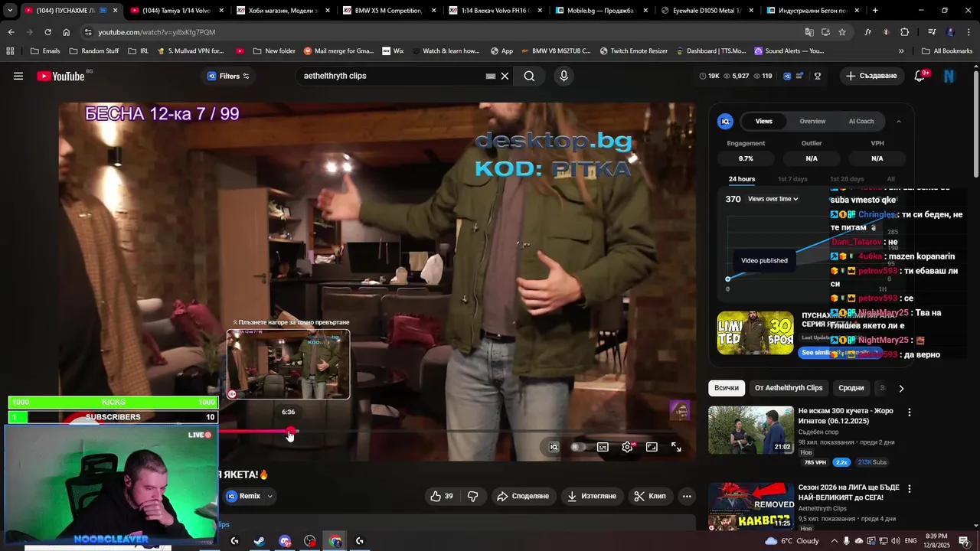Open the YouTube guide hamburger menu

pyautogui.click(x=18, y=76)
